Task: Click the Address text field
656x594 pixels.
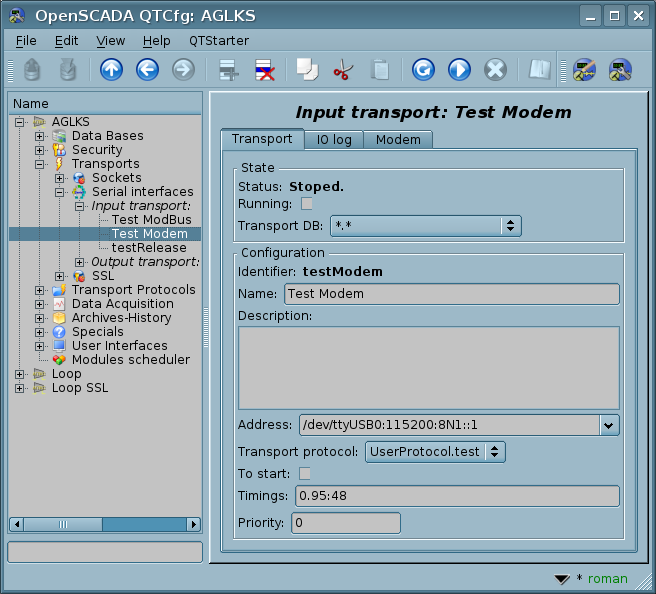Action: [x=450, y=425]
